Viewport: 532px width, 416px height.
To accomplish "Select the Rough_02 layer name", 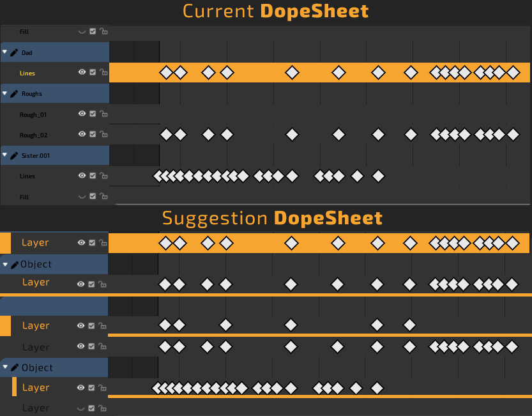I will click(34, 135).
